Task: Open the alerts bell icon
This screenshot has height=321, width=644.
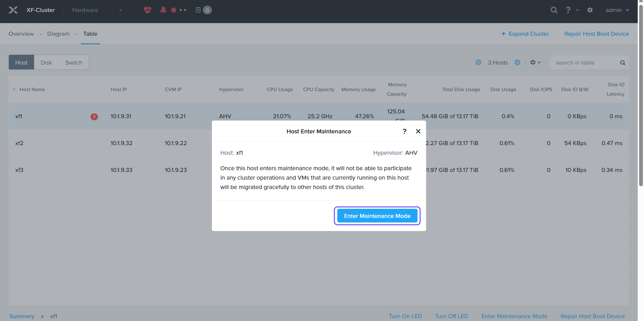Action: coord(163,10)
